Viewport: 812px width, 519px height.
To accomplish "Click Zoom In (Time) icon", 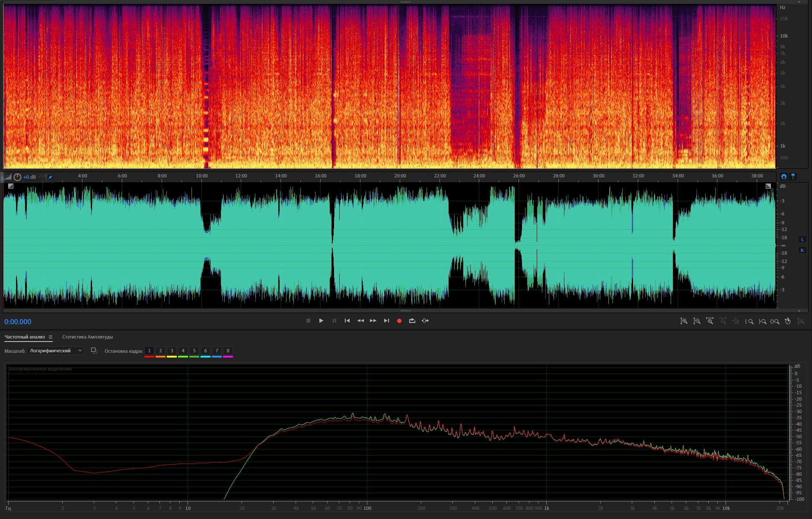I will pos(710,321).
